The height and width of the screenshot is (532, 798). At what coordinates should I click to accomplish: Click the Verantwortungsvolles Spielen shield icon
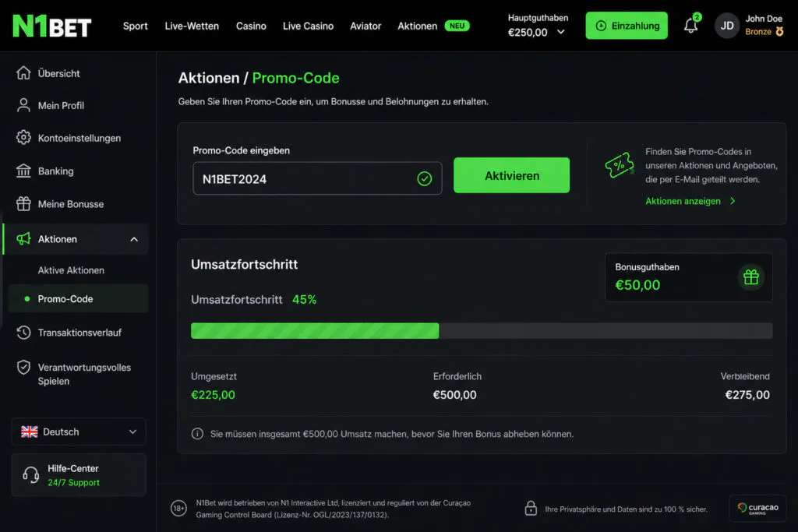tap(23, 367)
